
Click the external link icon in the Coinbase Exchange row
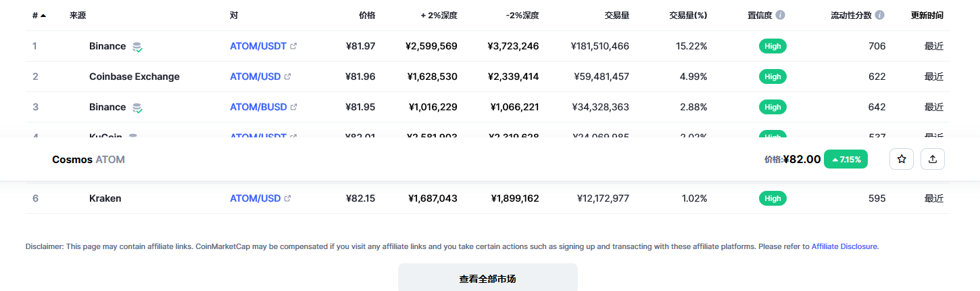[287, 76]
